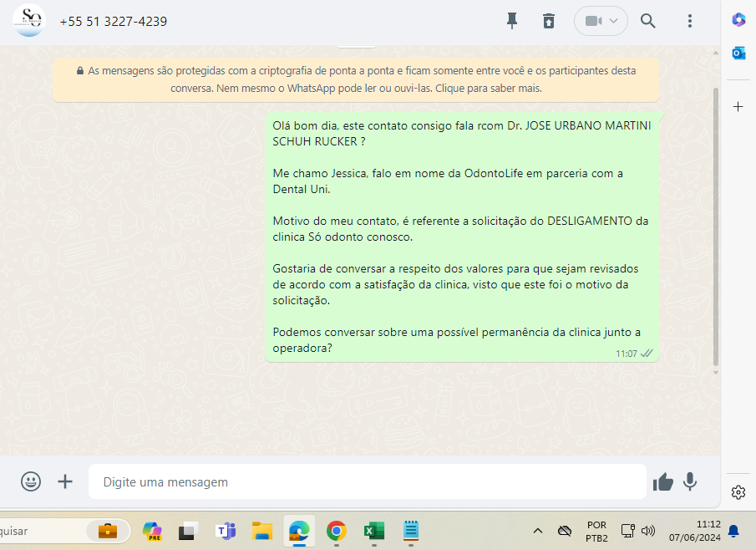Open the emoji picker

click(31, 481)
